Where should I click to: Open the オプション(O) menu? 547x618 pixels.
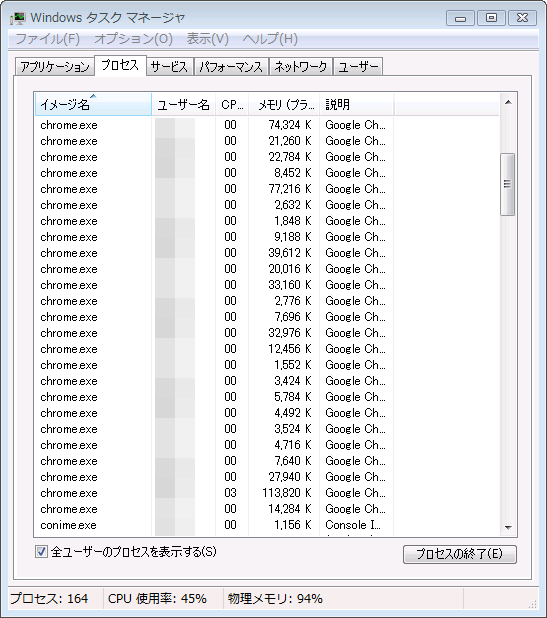(x=133, y=39)
